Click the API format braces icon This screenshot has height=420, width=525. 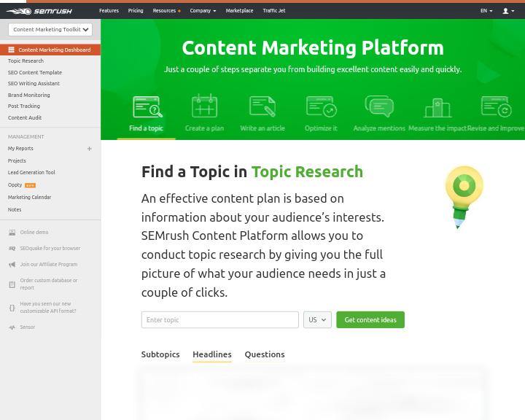click(x=12, y=308)
